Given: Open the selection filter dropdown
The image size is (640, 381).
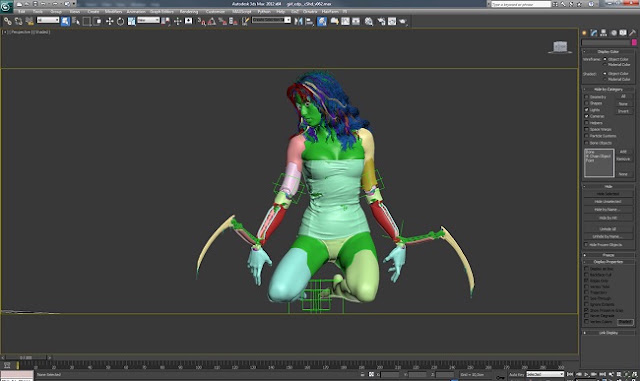Looking at the screenshot, I should pos(48,20).
